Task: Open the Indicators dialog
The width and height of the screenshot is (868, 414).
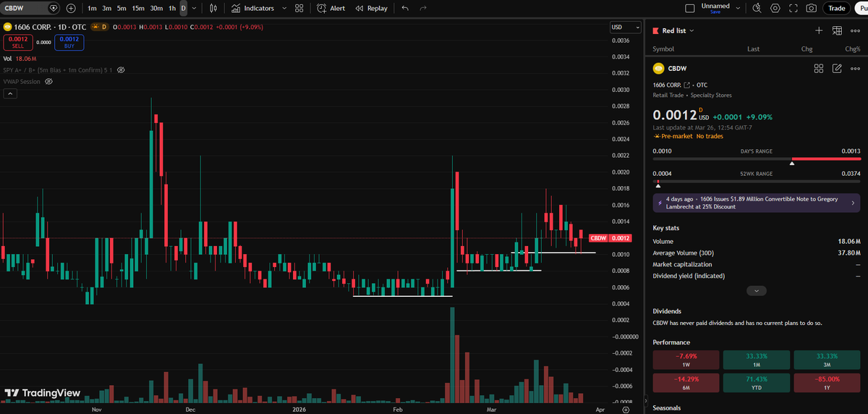Action: [253, 8]
